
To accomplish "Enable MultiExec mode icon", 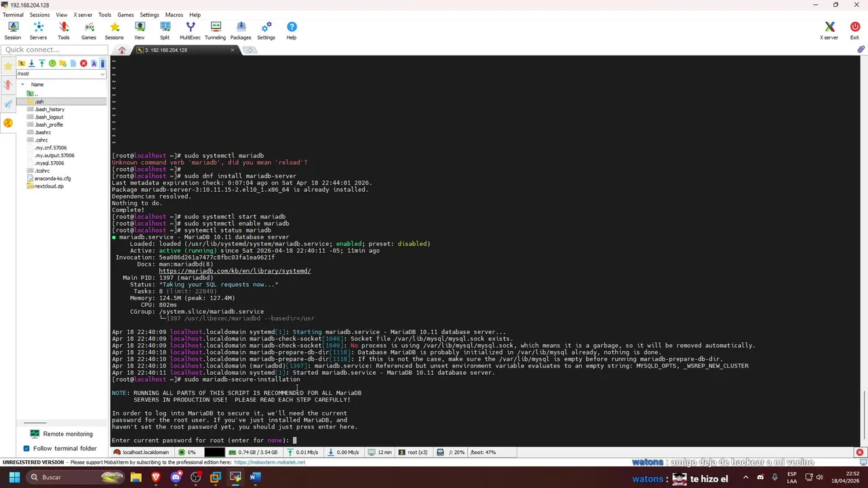I will [190, 30].
